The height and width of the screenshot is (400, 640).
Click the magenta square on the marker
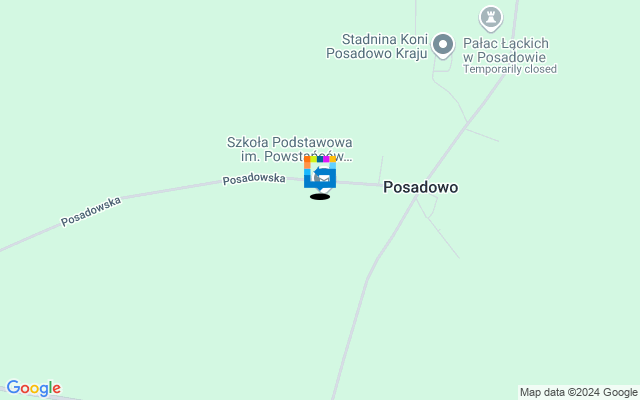(326, 159)
